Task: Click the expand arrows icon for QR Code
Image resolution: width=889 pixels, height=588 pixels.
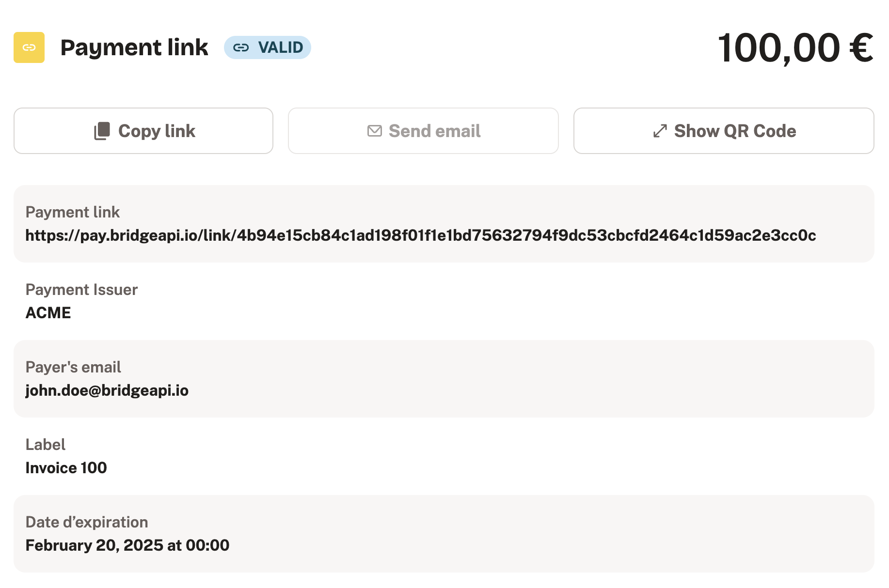Action: [x=660, y=131]
